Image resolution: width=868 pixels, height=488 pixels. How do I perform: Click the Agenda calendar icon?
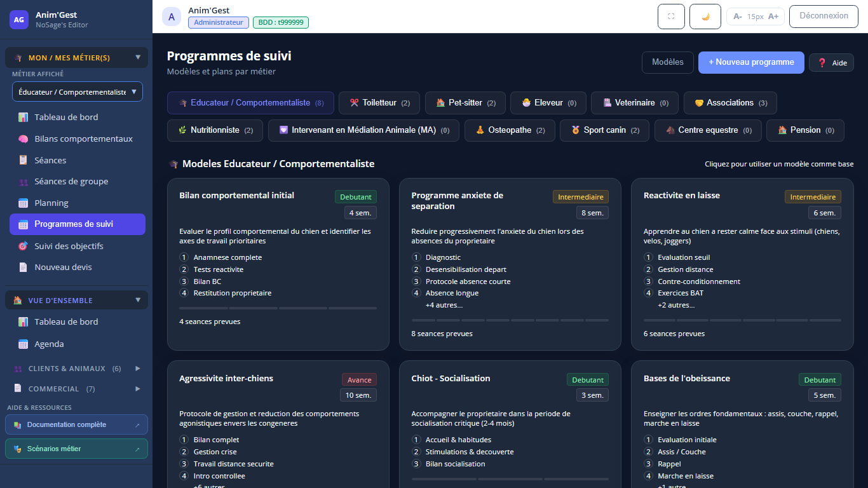23,344
